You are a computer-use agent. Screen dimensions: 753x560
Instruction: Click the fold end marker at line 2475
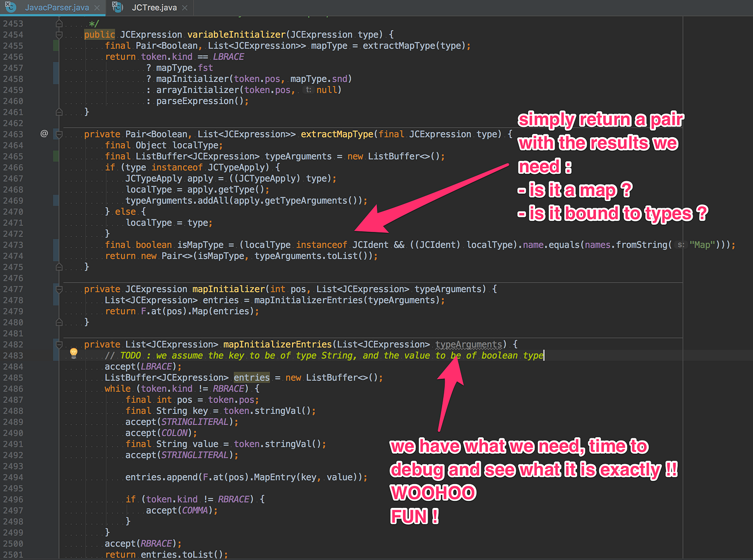(58, 266)
